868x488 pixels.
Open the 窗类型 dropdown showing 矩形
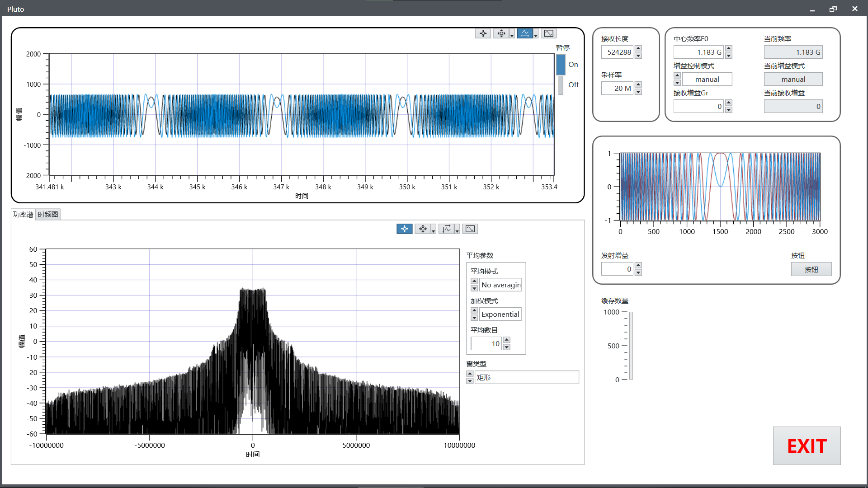pyautogui.click(x=527, y=377)
